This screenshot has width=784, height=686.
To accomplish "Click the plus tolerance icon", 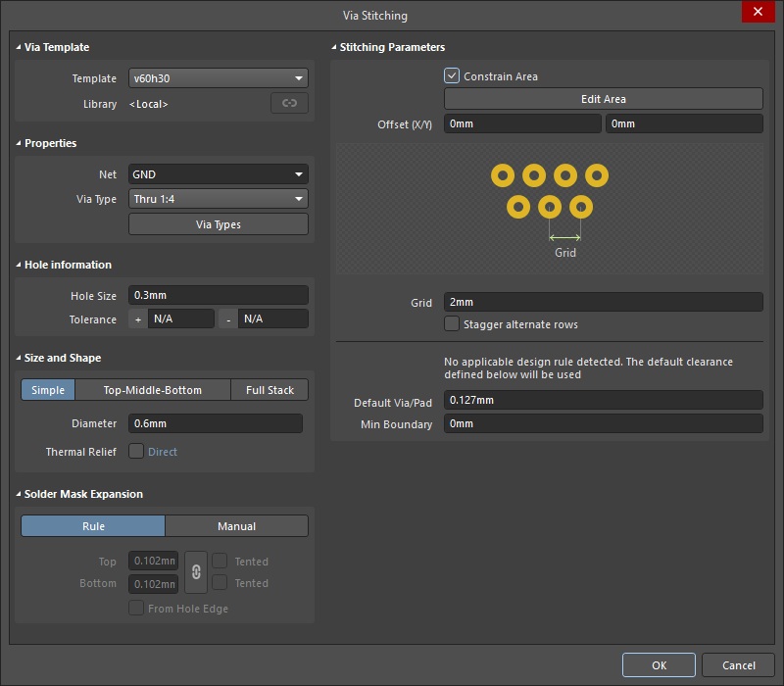I will coord(137,319).
